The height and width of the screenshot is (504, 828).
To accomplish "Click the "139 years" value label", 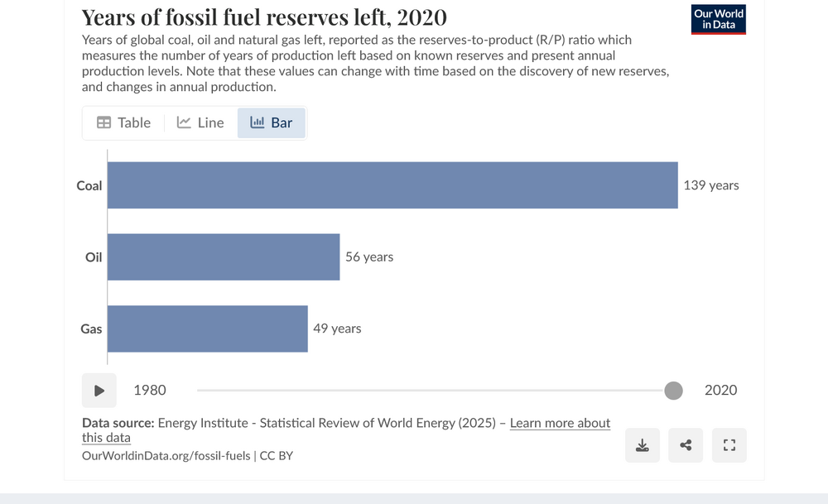I will click(710, 185).
